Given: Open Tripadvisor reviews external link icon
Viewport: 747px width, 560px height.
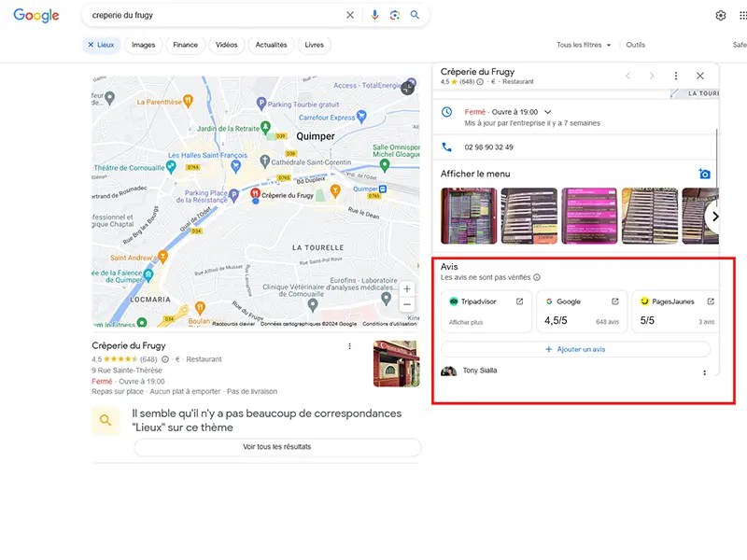Looking at the screenshot, I should [x=519, y=301].
